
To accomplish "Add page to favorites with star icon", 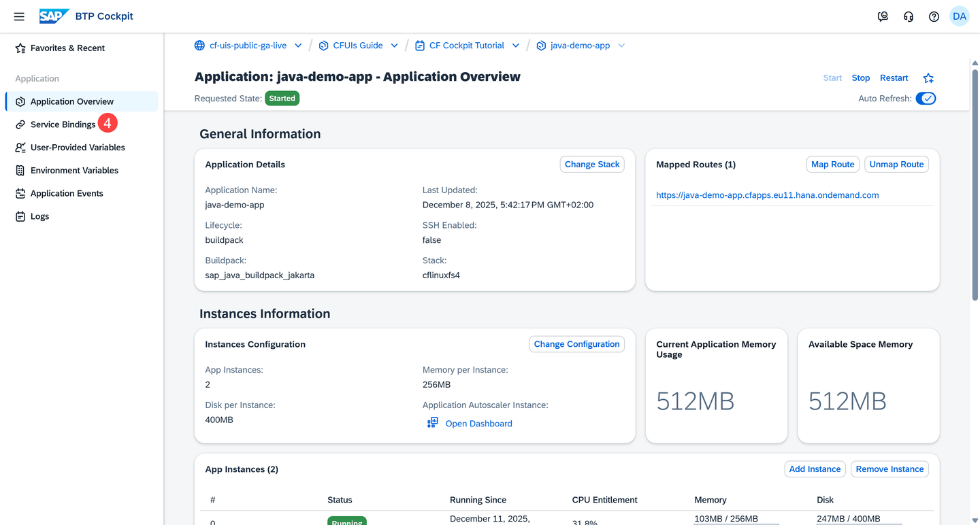I will pos(928,78).
